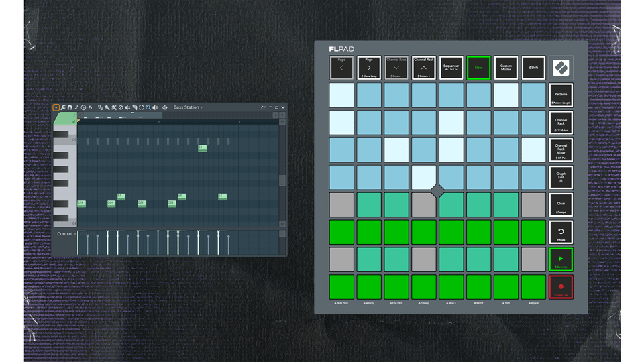The width and height of the screenshot is (644, 362).
Task: Select Channel Rack on FLPAD side column
Action: (561, 123)
